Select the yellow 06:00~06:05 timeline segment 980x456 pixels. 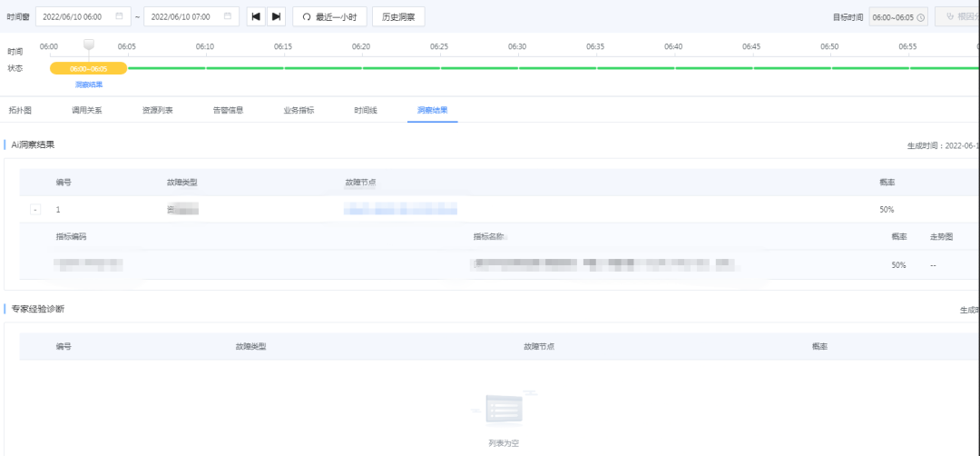coord(88,68)
